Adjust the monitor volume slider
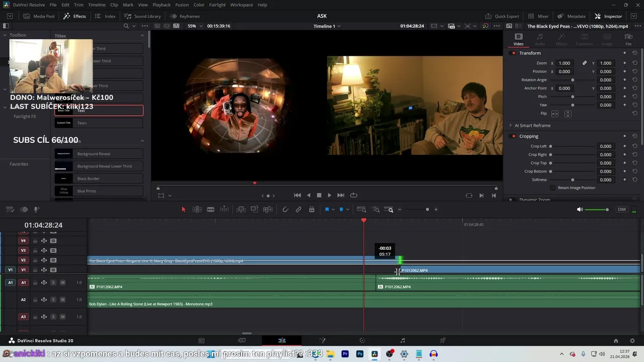This screenshot has height=362, width=644. [597, 210]
